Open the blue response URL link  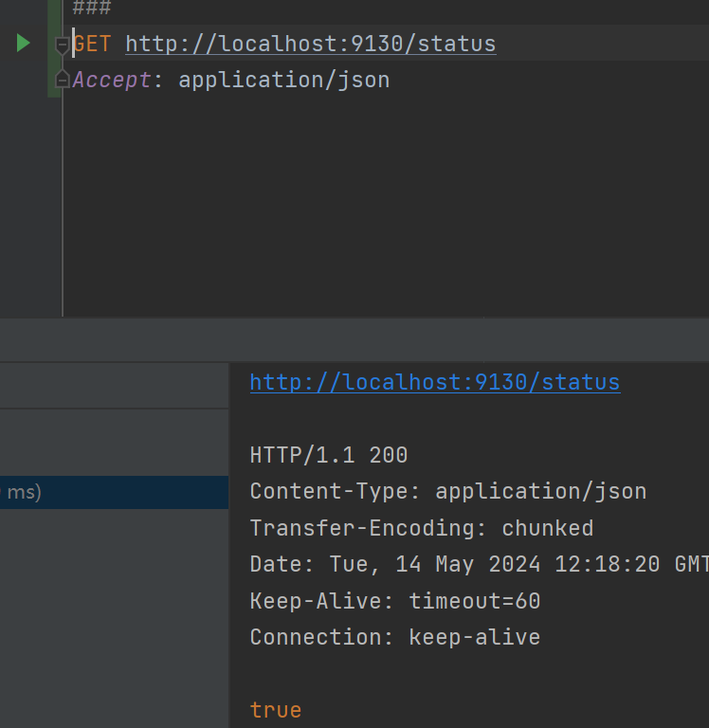tap(435, 383)
